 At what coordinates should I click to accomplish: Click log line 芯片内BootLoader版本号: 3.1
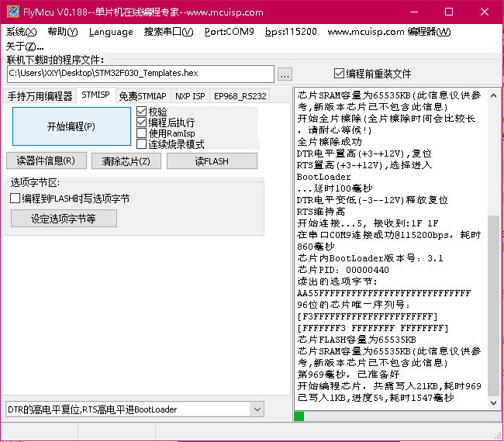tap(370, 258)
